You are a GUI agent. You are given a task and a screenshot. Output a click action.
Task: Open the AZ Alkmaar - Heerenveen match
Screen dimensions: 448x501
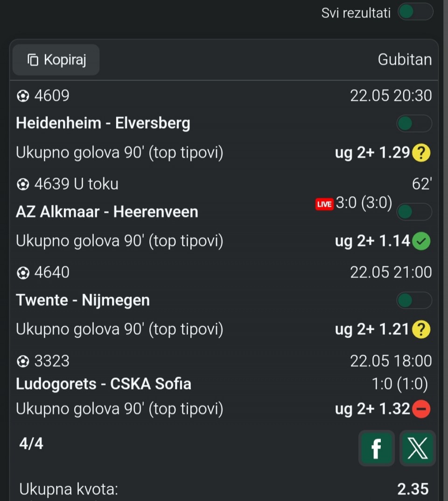tap(107, 212)
